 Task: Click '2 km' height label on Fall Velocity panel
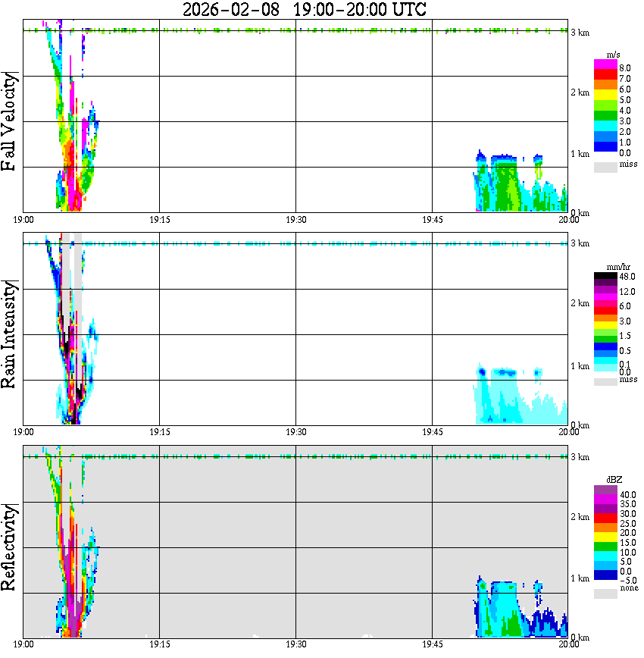point(580,92)
